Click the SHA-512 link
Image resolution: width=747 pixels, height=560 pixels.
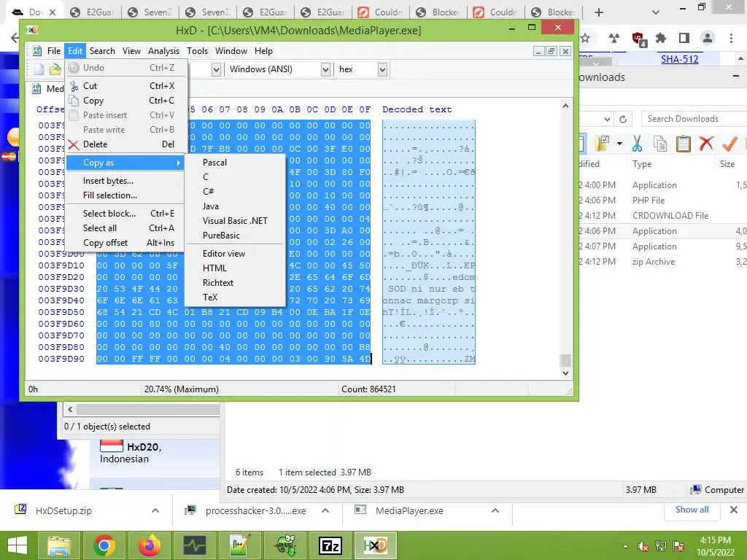coord(679,60)
